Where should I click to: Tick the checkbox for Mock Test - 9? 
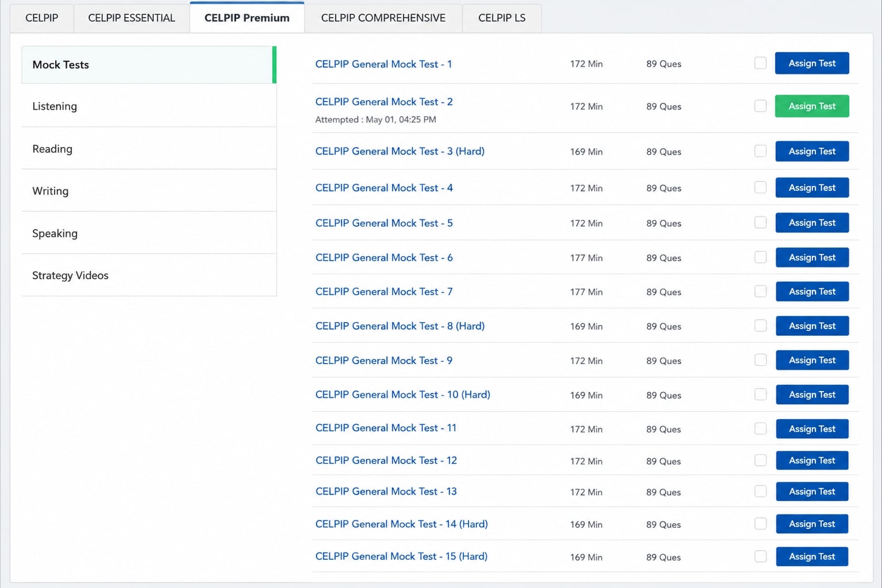pos(760,360)
